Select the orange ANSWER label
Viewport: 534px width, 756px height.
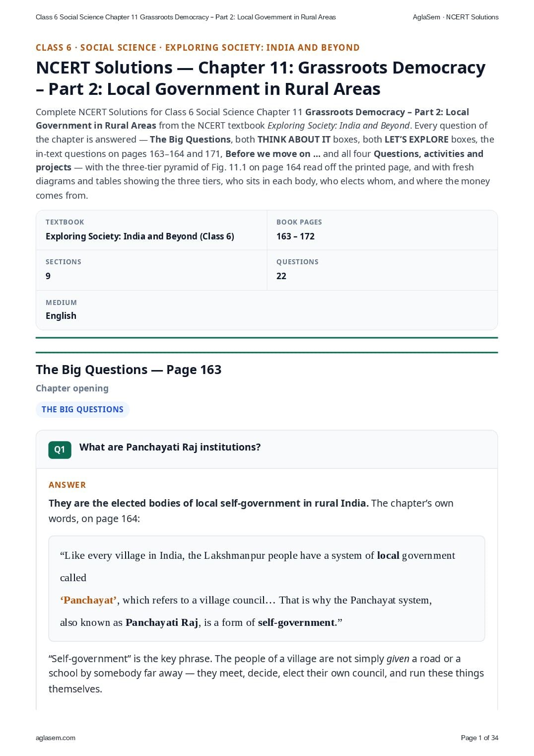pos(67,485)
